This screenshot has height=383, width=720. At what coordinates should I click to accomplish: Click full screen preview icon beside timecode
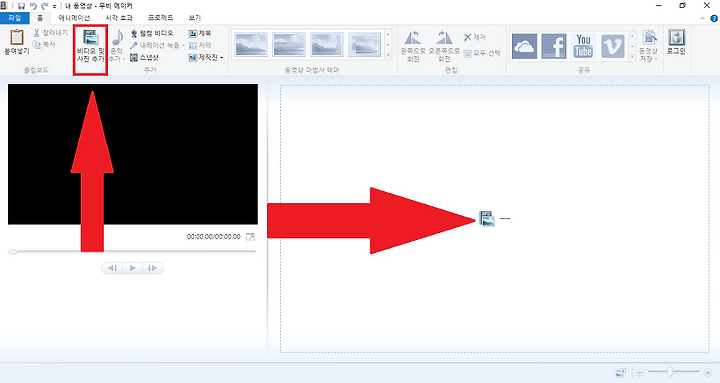click(x=250, y=237)
